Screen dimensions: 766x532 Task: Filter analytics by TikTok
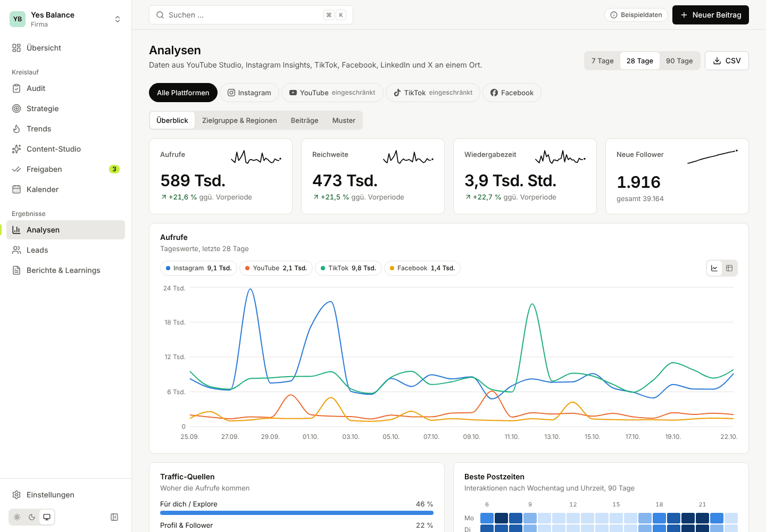point(433,93)
